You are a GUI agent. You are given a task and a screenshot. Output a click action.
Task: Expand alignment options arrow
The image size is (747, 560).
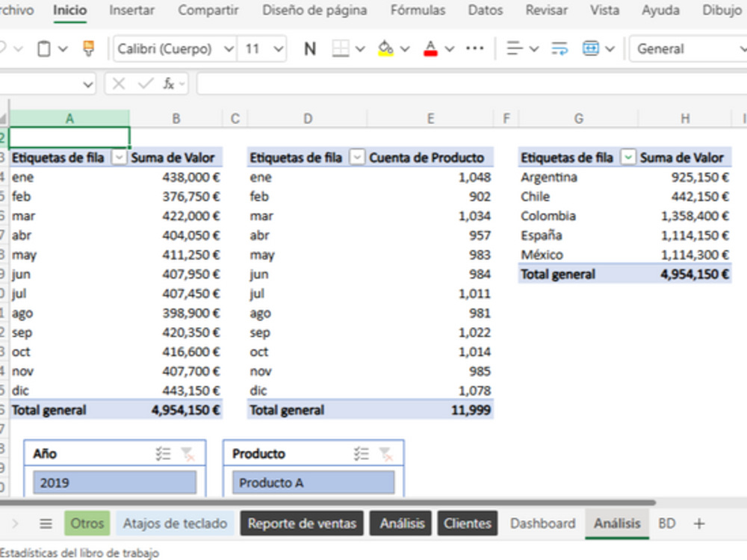[x=534, y=49]
